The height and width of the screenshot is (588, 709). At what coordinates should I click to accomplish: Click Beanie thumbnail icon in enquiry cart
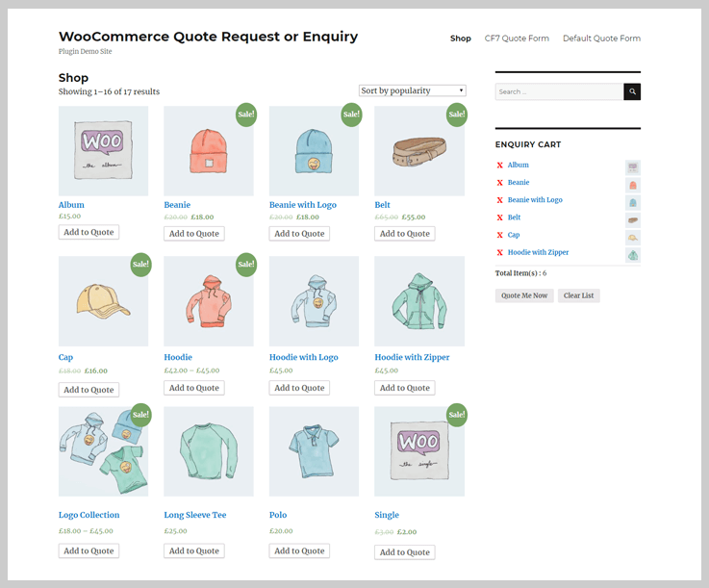click(633, 185)
